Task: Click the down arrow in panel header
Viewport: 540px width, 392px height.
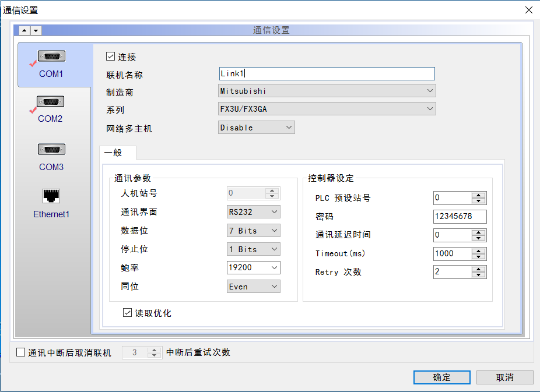Action: (36, 30)
